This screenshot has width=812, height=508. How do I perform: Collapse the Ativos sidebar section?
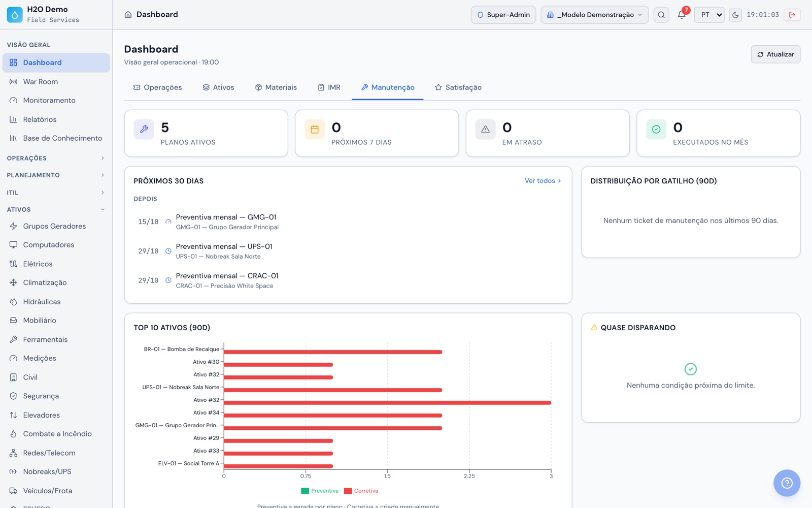point(56,209)
